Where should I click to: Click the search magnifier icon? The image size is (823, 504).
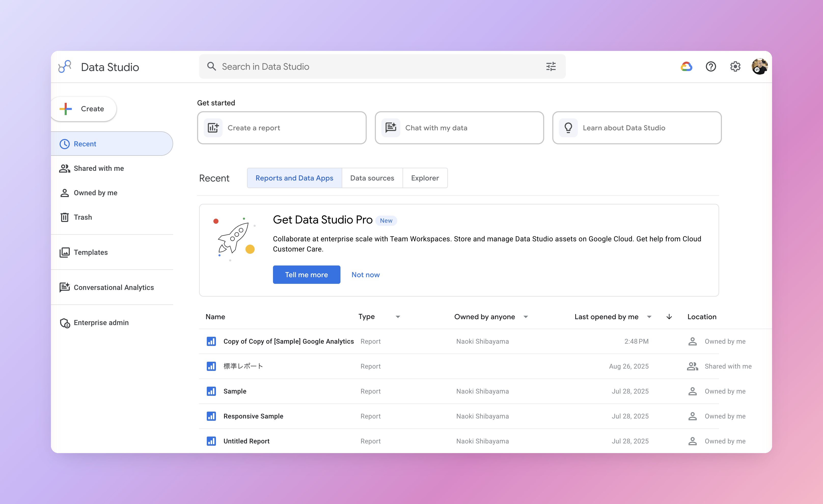point(211,66)
